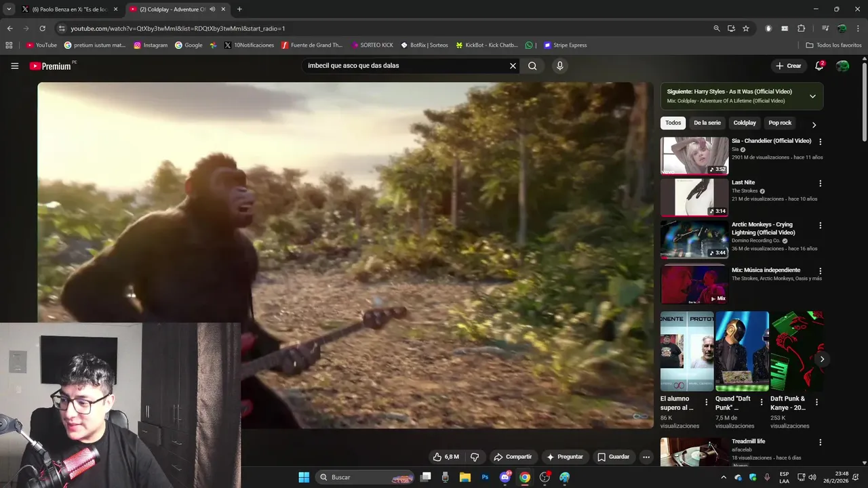This screenshot has height=488, width=868.
Task: Click the Windows taskbar Buscar box
Action: [x=364, y=477]
